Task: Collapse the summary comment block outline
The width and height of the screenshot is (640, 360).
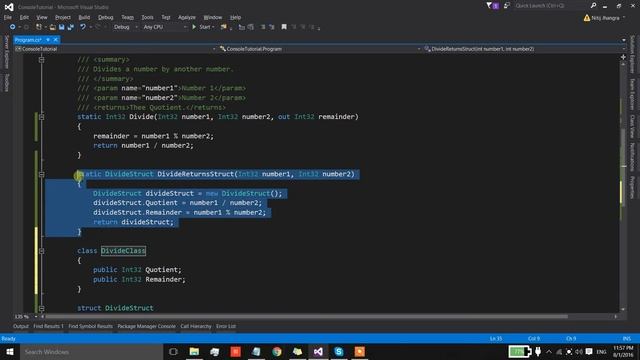Action: (41, 60)
